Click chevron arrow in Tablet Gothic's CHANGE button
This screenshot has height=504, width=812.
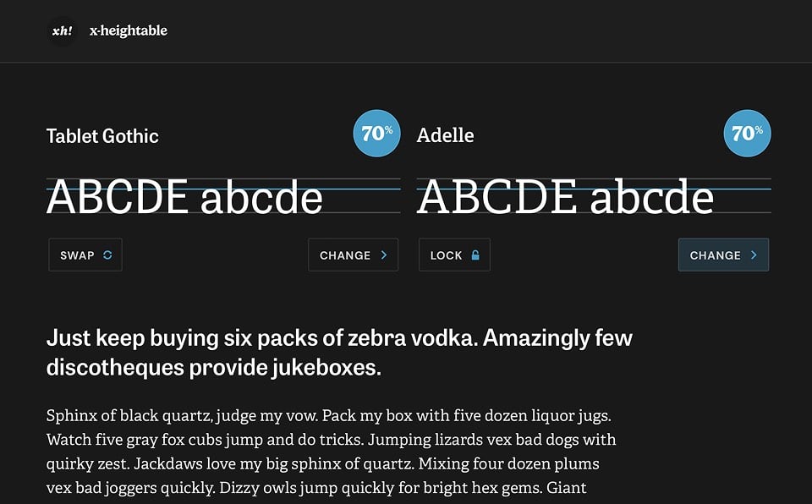click(x=384, y=255)
